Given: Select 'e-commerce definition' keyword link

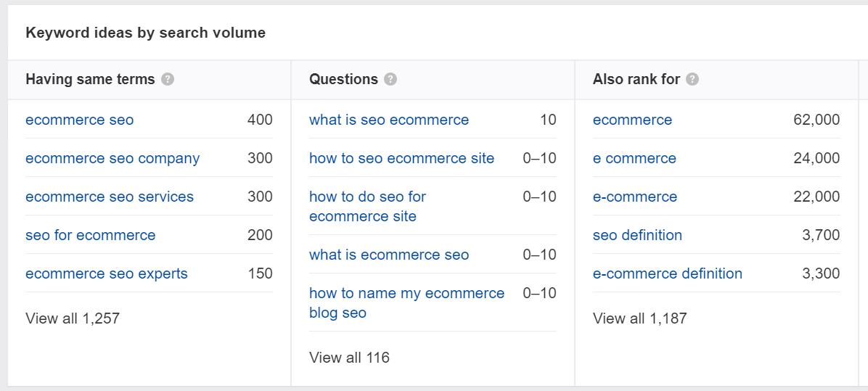Looking at the screenshot, I should click(x=668, y=273).
